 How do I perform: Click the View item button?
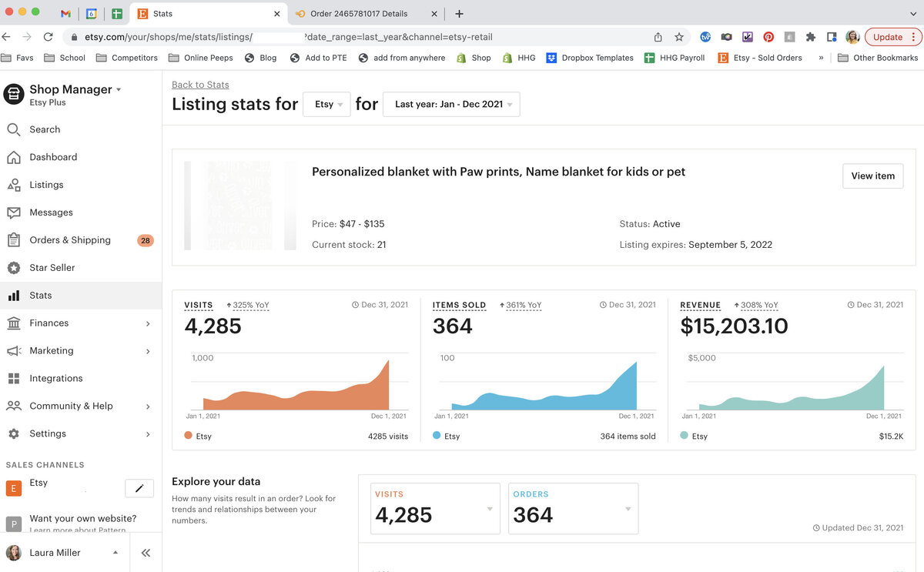[x=873, y=176]
